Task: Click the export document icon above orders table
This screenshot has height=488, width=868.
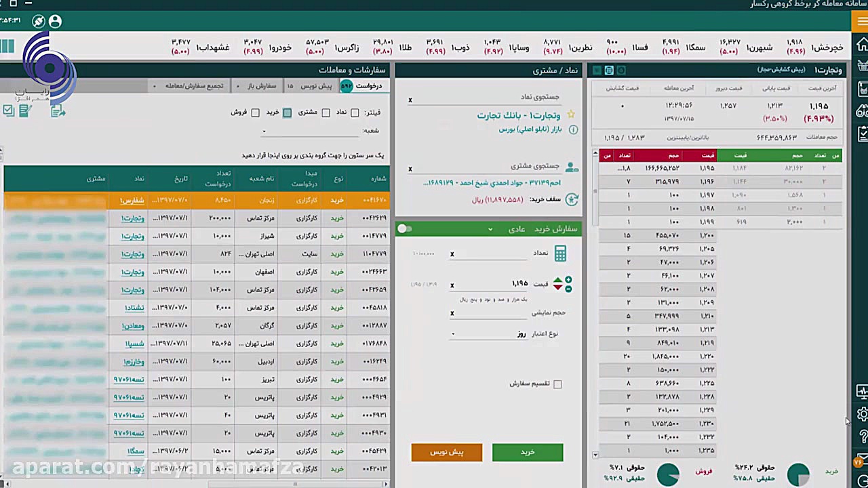Action: pos(58,110)
